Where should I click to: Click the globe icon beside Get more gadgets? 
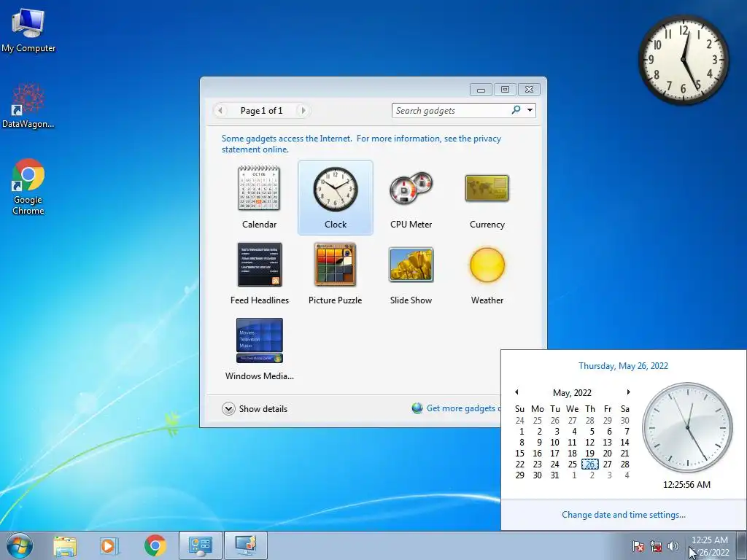click(417, 408)
